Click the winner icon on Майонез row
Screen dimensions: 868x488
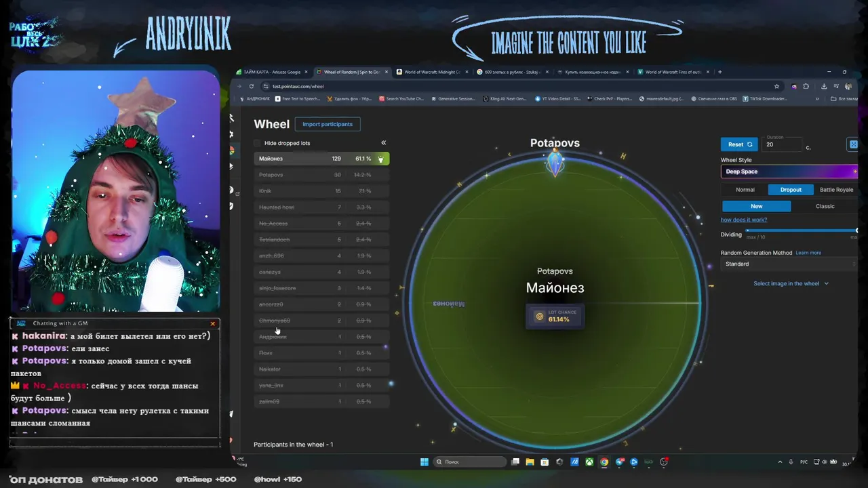380,159
